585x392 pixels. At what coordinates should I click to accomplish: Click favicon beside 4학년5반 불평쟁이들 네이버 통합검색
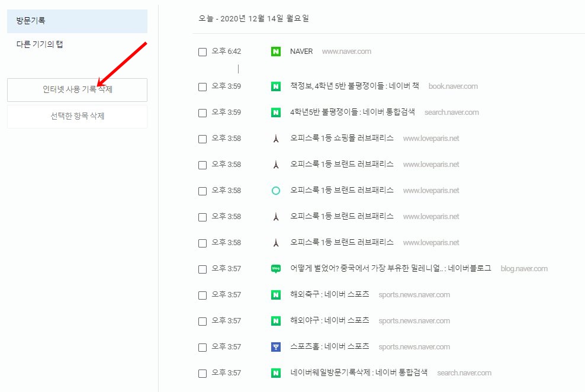point(276,113)
